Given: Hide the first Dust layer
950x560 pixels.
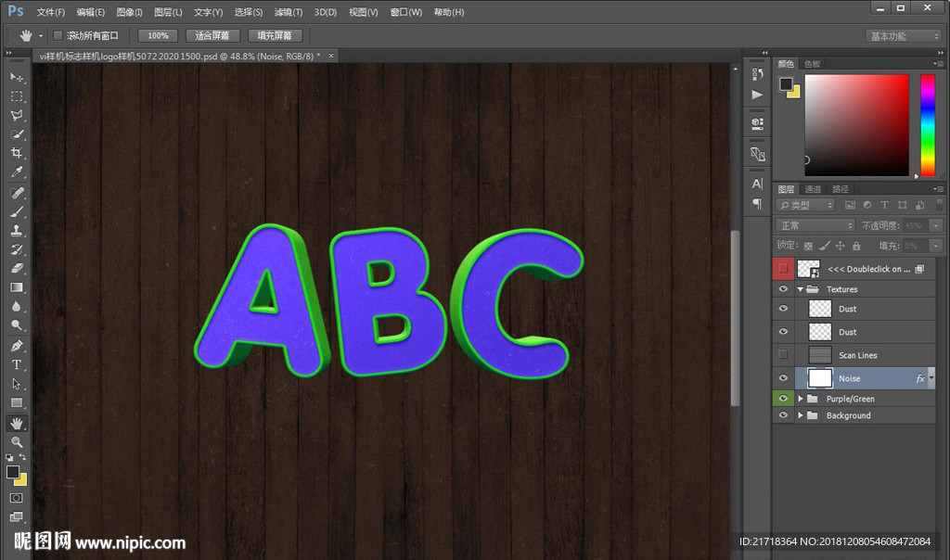Looking at the screenshot, I should click(x=783, y=308).
